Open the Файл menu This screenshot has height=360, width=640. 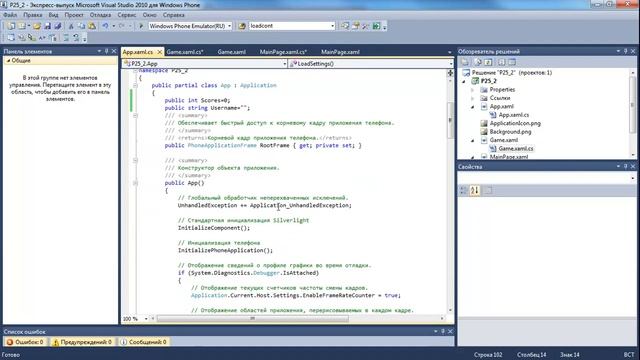click(10, 15)
